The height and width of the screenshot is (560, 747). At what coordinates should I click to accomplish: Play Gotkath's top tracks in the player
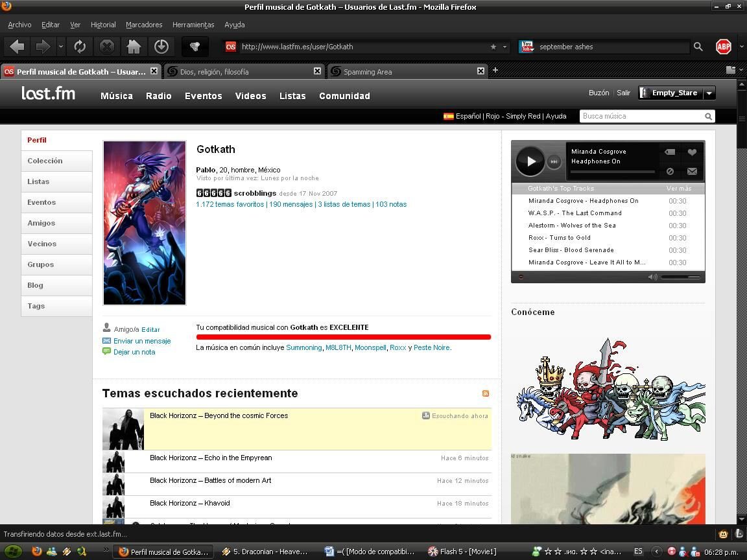pos(530,161)
